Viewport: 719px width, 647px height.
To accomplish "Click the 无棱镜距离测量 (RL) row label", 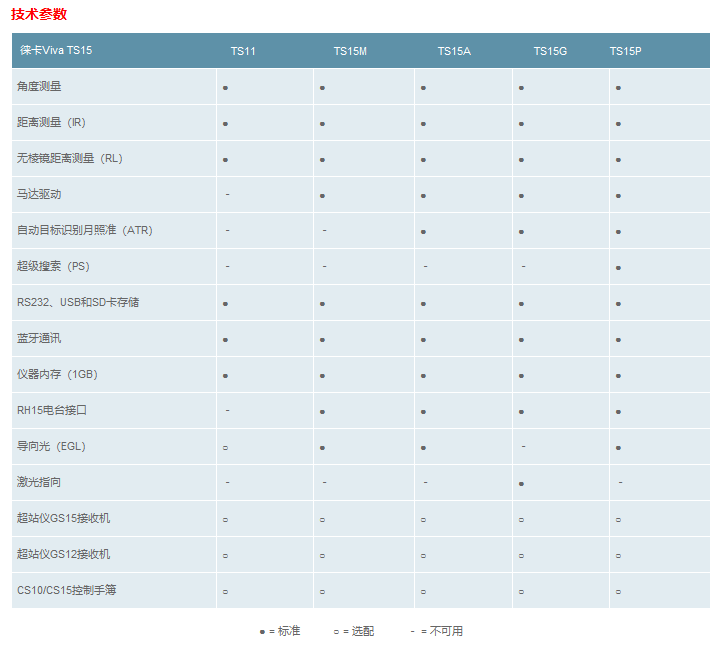I will [x=70, y=158].
